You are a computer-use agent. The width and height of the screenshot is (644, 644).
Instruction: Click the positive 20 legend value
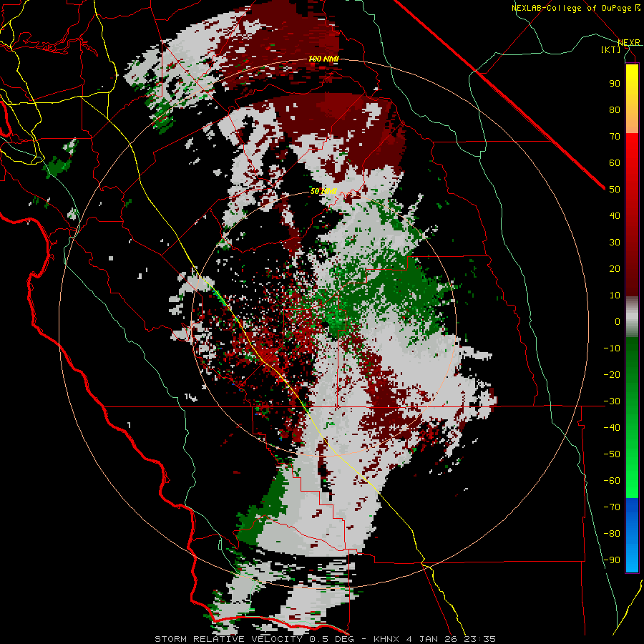tap(615, 268)
